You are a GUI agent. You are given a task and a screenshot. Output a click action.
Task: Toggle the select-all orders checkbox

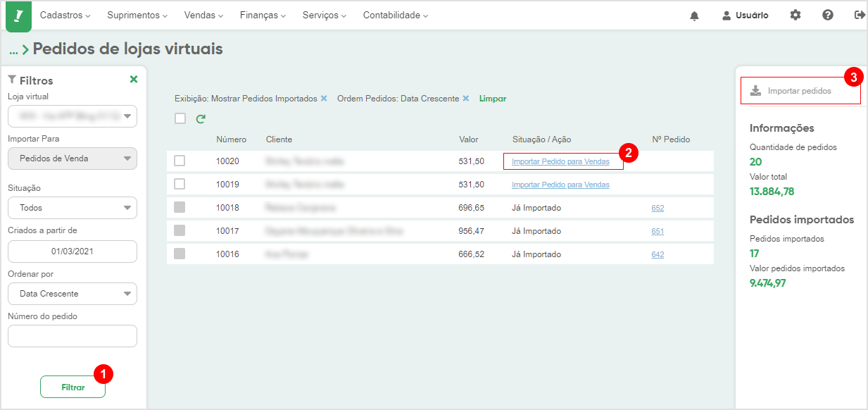click(180, 118)
